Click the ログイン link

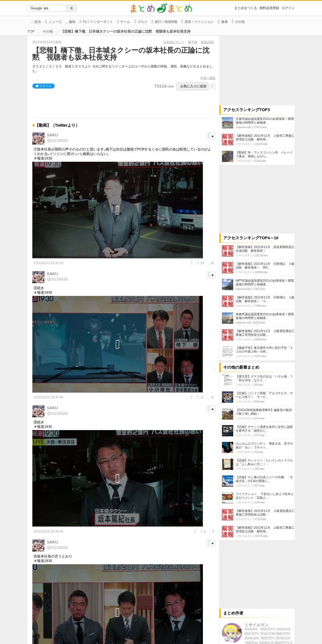288,8
